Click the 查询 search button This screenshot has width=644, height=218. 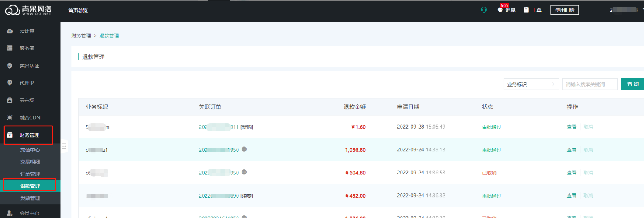click(x=632, y=84)
